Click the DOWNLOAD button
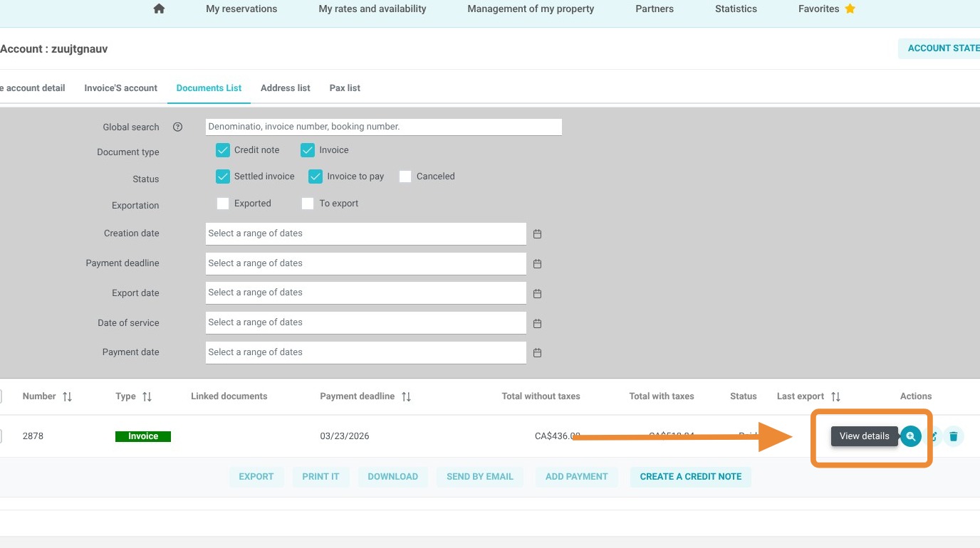 392,477
